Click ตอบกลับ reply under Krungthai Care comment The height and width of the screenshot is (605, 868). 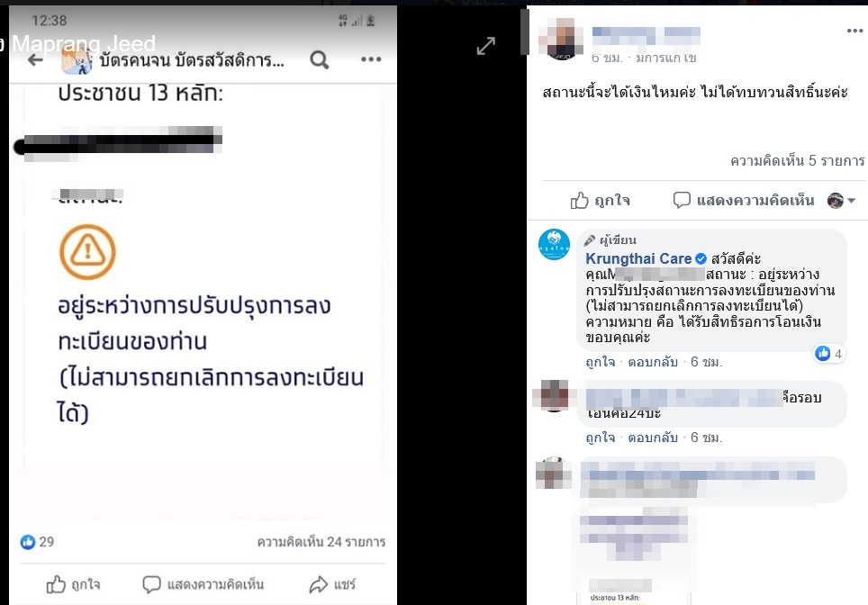tap(653, 362)
